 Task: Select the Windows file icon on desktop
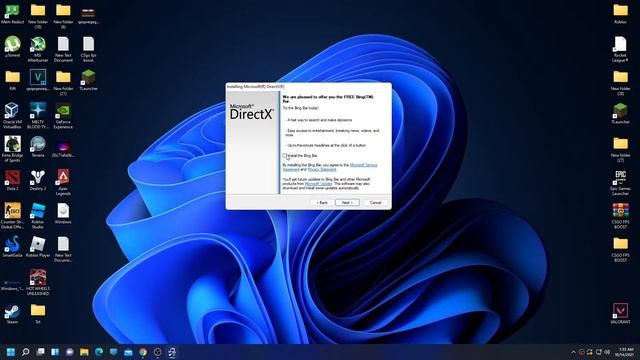coord(63,213)
